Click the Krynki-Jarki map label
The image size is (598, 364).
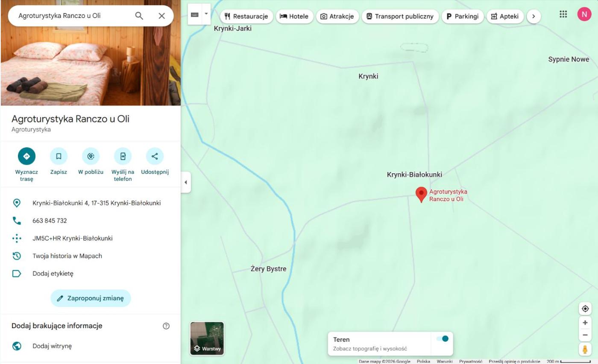click(233, 29)
